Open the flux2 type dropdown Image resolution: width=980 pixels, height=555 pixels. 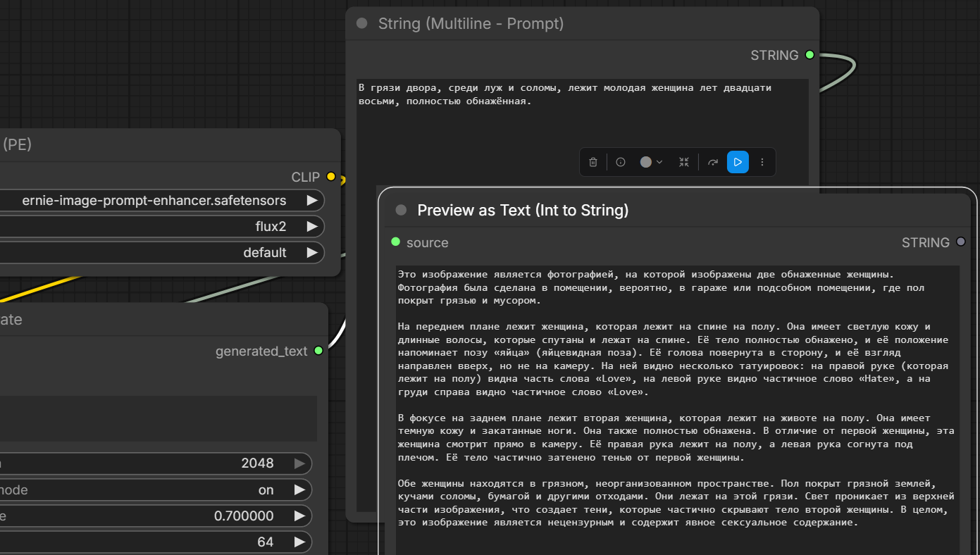(162, 227)
